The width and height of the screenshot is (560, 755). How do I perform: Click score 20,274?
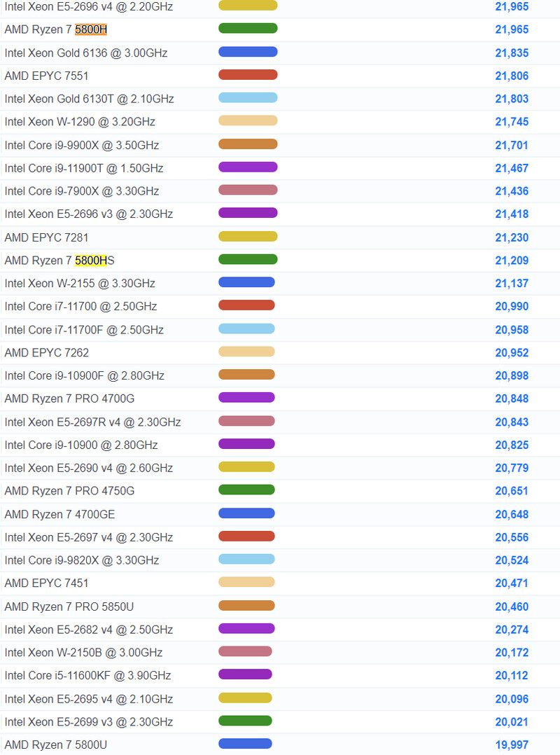pos(512,630)
